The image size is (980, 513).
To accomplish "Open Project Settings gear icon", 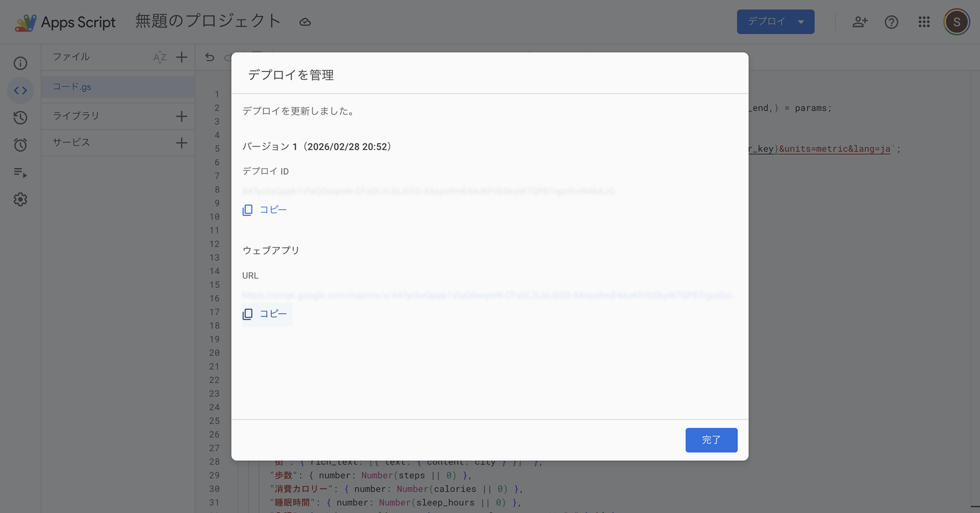I will [20, 199].
